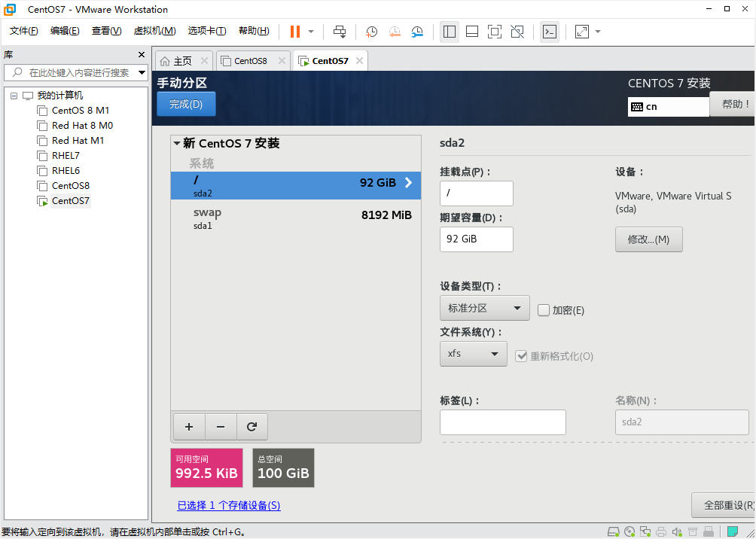
Task: Toggle the thumbnail bar view icon
Action: point(472,32)
